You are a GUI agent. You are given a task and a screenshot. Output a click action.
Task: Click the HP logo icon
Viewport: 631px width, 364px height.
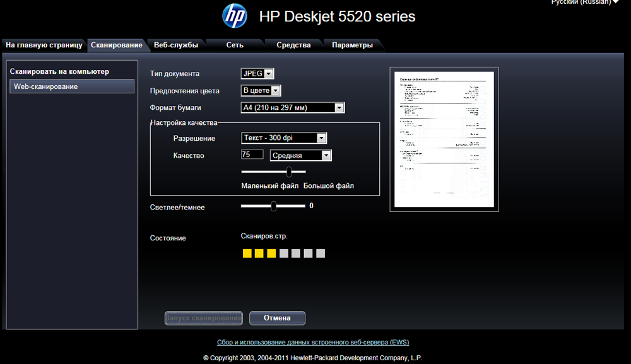(x=234, y=16)
